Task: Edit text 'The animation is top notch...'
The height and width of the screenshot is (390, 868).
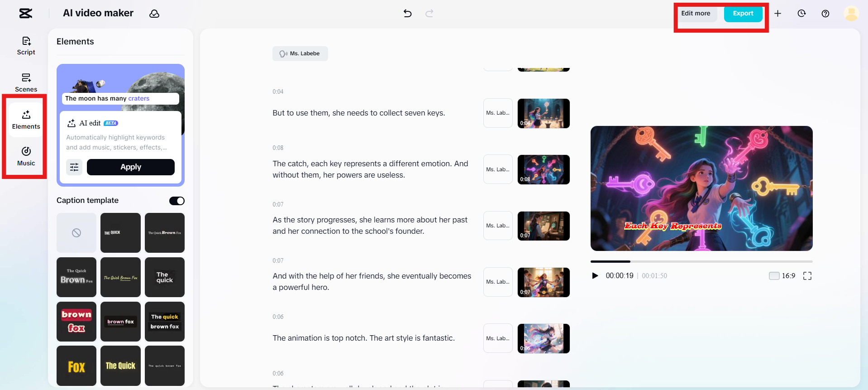Action: [364, 338]
